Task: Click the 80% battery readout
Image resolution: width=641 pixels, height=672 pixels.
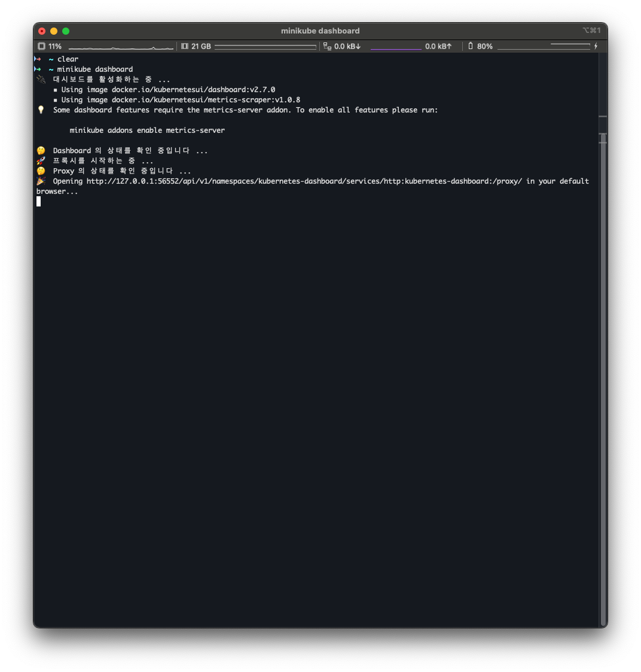Action: 485,46
